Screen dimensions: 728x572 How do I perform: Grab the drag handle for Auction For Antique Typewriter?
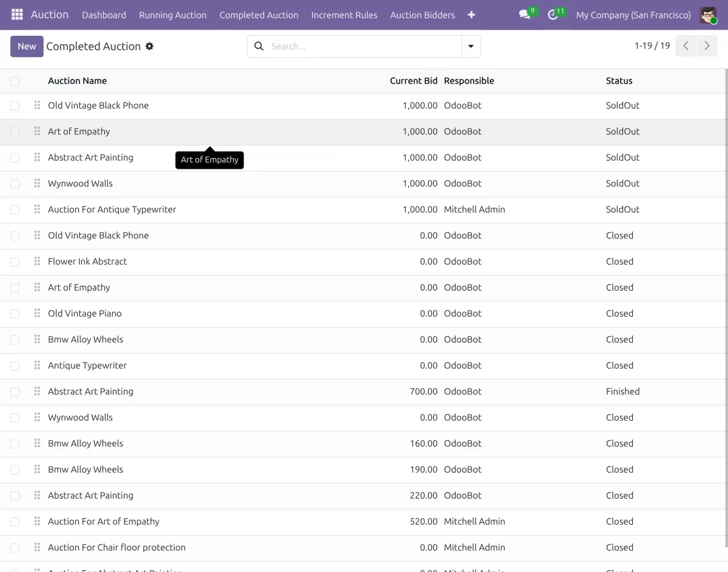pos(37,209)
